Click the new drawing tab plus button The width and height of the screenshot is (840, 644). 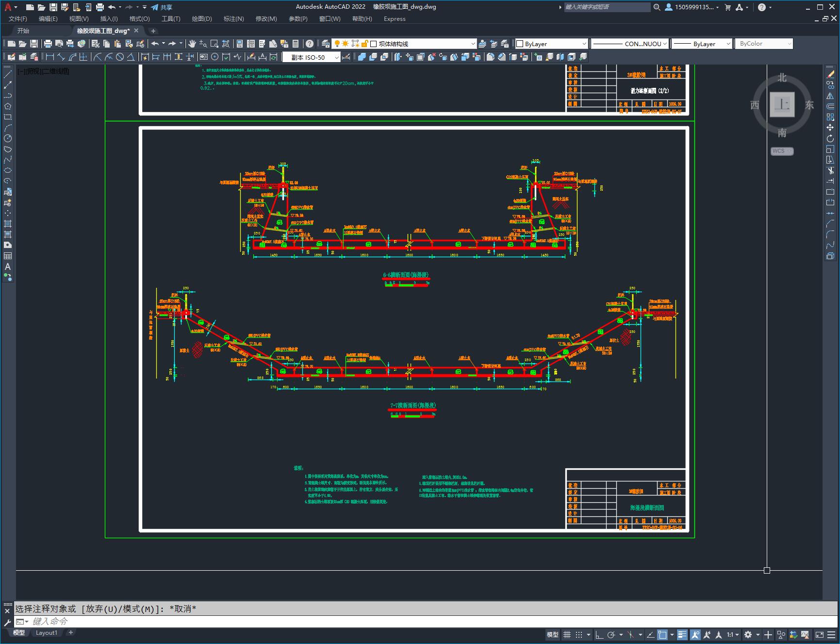[x=153, y=31]
